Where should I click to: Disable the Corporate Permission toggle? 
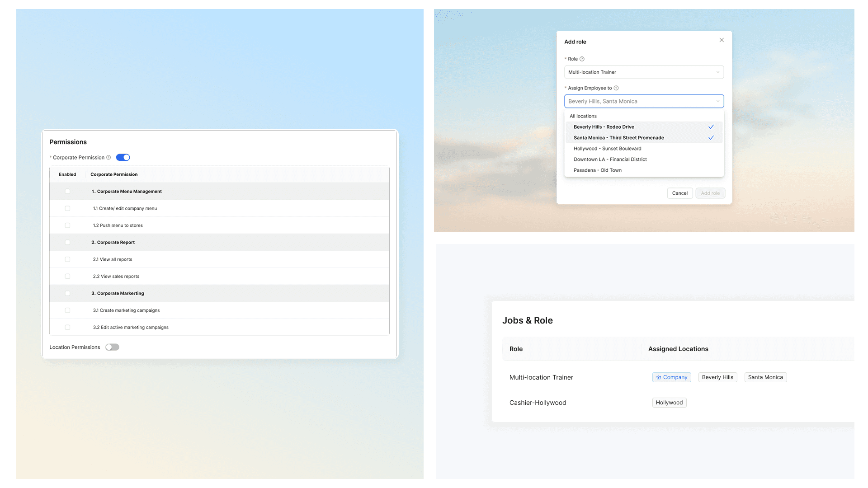[x=123, y=158]
